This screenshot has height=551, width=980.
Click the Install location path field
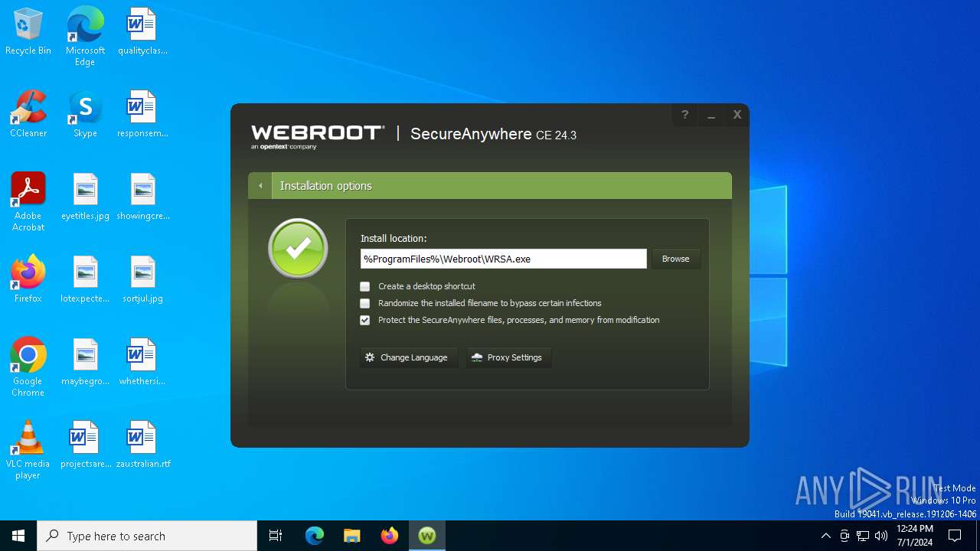pyautogui.click(x=504, y=259)
